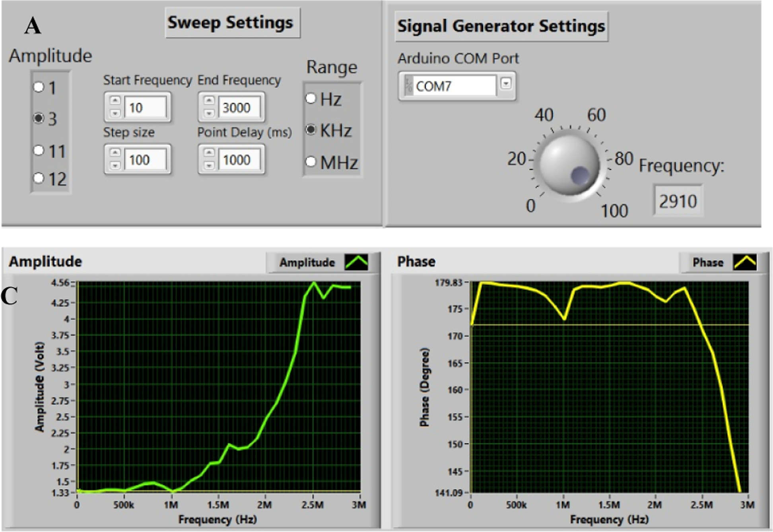Decrease Step size with down arrow
773x532 pixels.
[115, 165]
